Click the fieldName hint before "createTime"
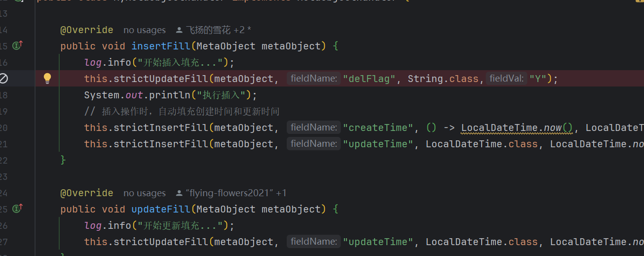The image size is (644, 256). [313, 128]
